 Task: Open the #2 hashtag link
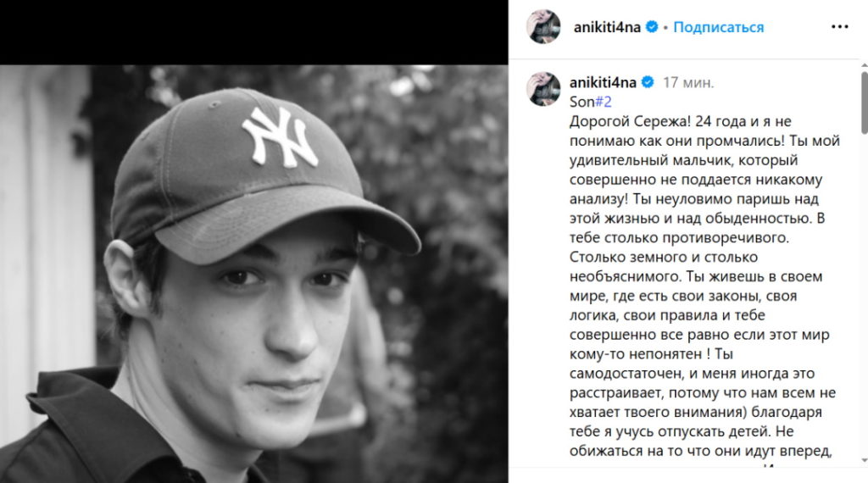coord(604,102)
